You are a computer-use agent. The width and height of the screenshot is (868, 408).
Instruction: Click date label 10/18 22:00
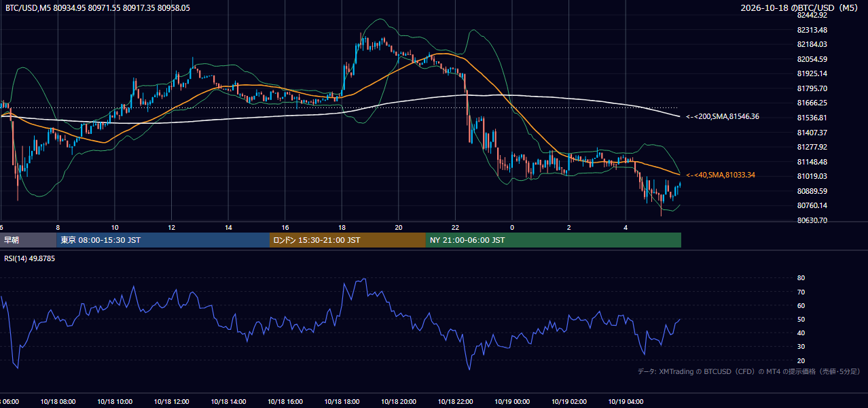point(455,402)
